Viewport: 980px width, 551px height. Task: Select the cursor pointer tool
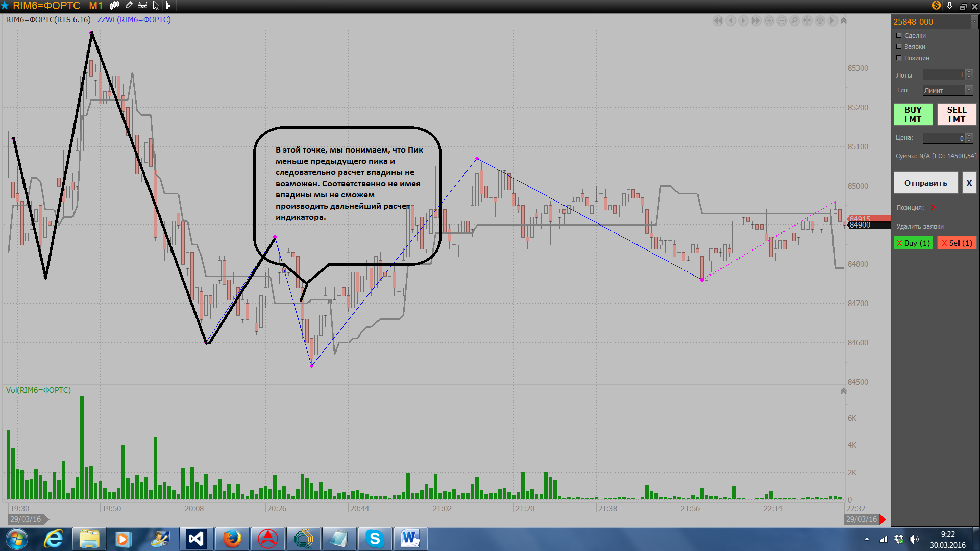[x=156, y=6]
